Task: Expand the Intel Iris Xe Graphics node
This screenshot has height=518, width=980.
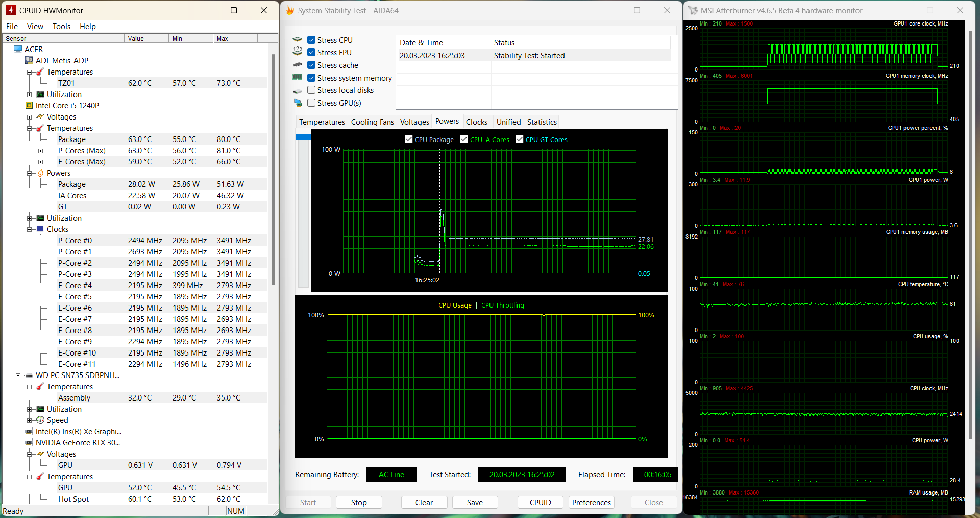Action: [18, 432]
